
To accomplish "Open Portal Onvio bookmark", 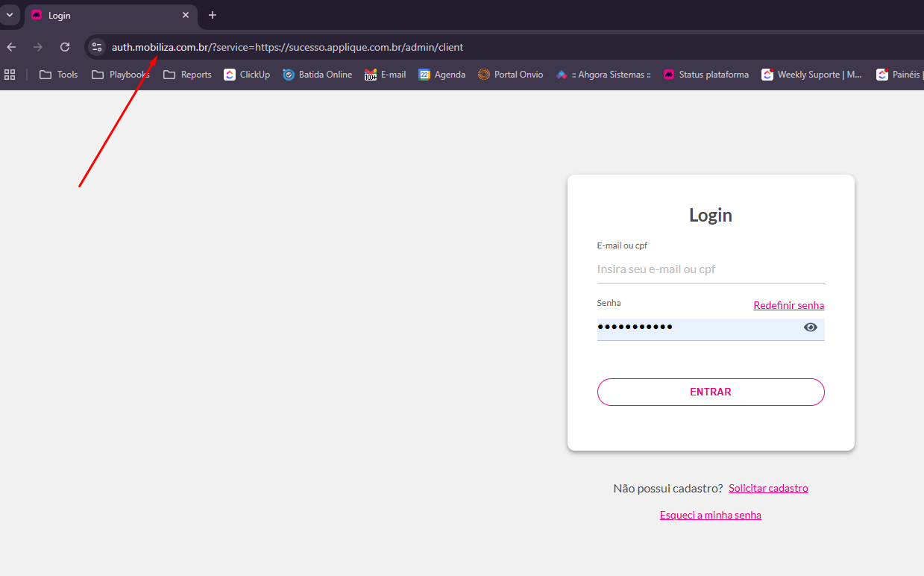I will point(510,75).
